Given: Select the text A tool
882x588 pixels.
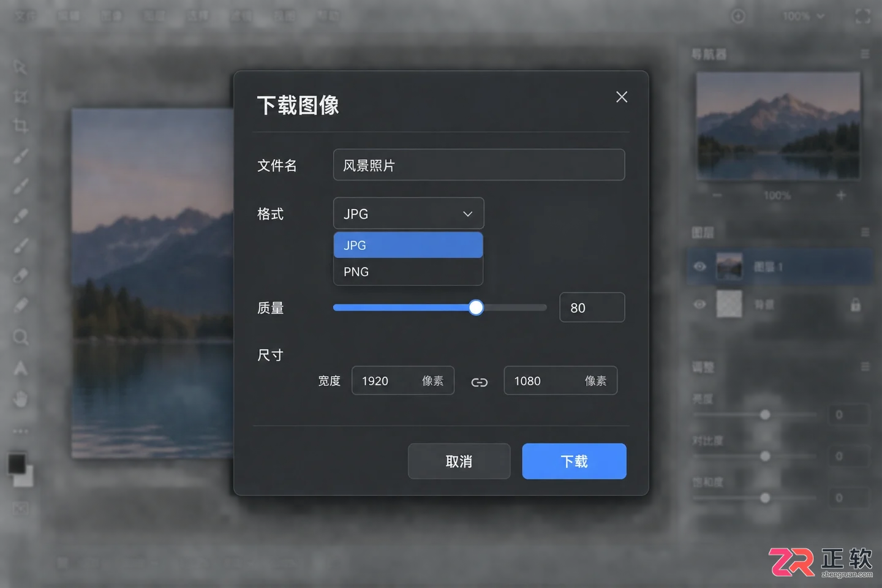Looking at the screenshot, I should click(20, 368).
